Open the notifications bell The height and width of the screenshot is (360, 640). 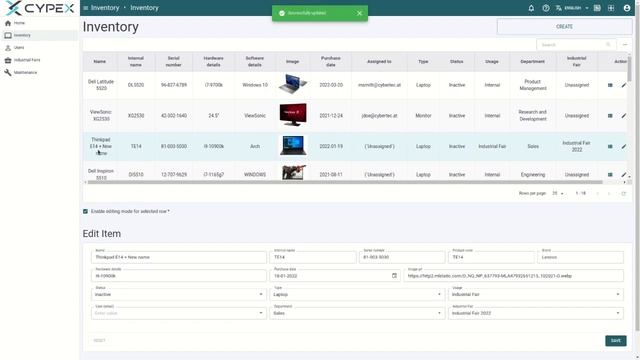[x=531, y=8]
